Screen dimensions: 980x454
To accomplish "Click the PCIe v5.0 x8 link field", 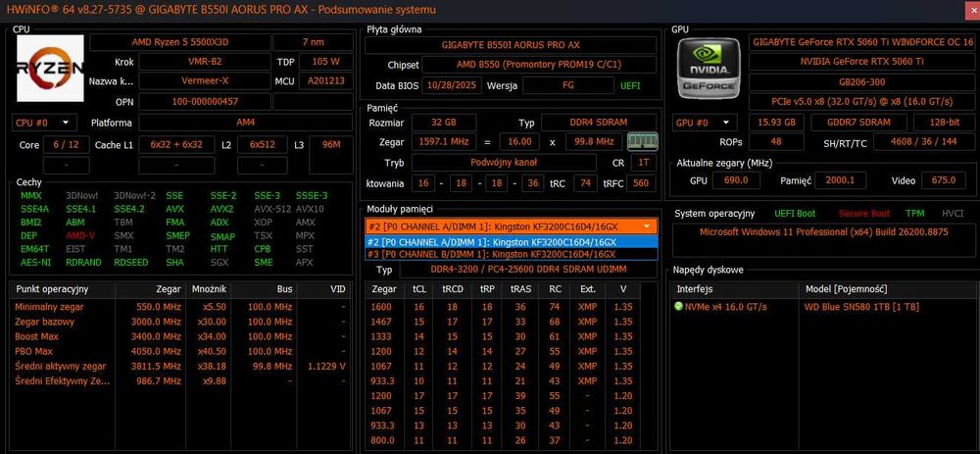I will coord(862,101).
